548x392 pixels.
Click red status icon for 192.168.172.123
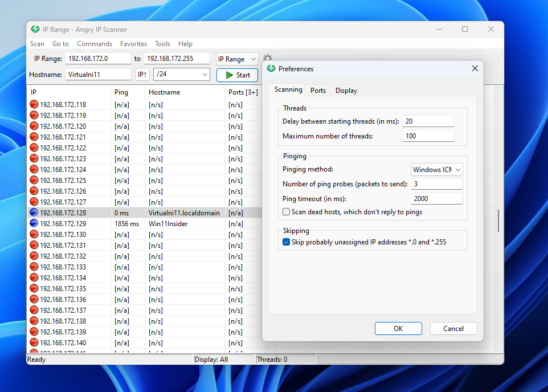(x=34, y=158)
